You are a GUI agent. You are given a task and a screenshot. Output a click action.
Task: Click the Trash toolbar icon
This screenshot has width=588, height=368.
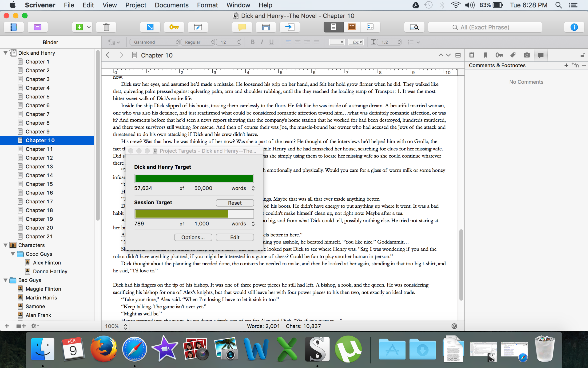point(106,27)
